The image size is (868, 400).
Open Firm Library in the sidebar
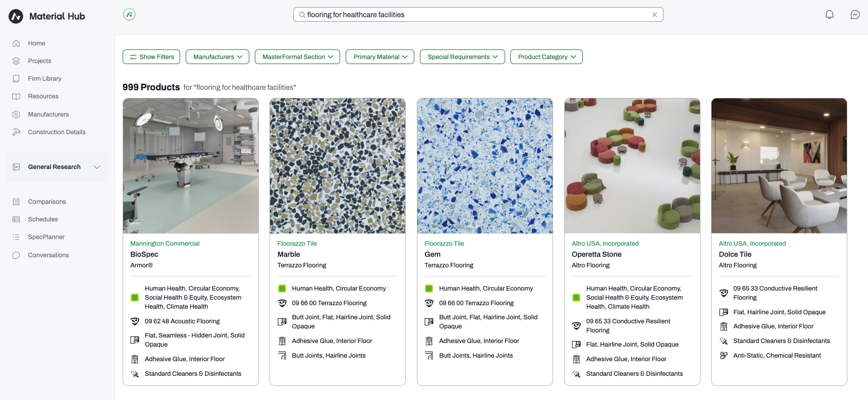pyautogui.click(x=44, y=79)
